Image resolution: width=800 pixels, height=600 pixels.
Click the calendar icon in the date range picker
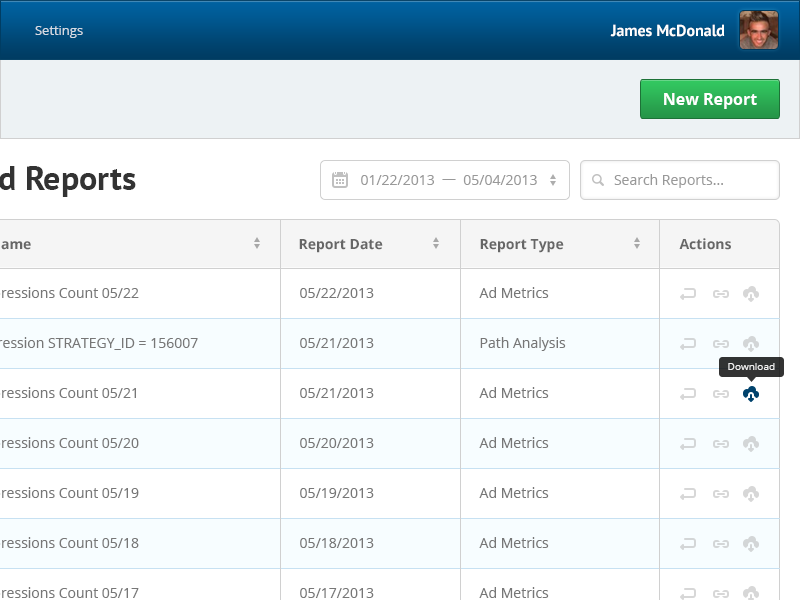click(x=339, y=180)
